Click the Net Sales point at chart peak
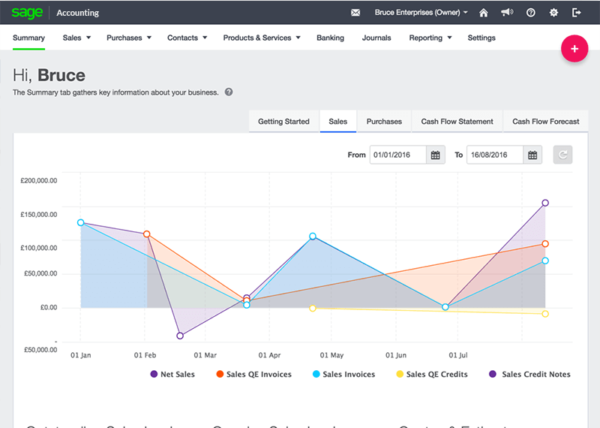 coord(545,203)
